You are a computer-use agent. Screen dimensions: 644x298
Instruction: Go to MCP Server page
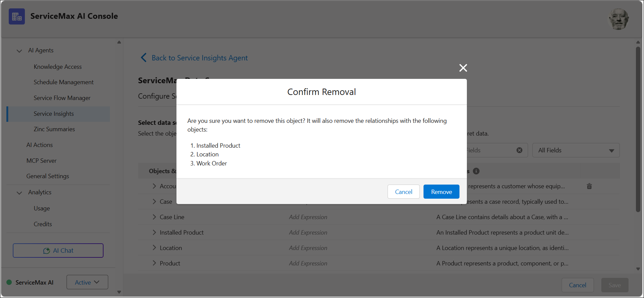pos(41,161)
